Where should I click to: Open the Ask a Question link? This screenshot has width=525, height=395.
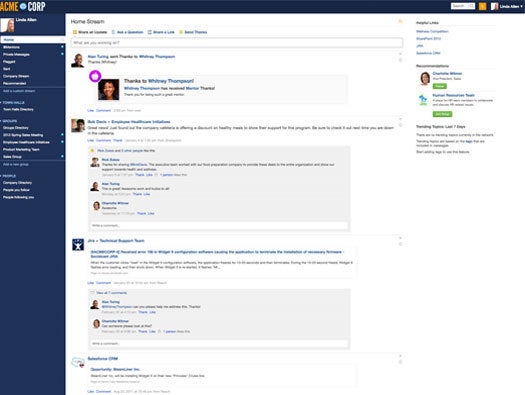point(130,32)
